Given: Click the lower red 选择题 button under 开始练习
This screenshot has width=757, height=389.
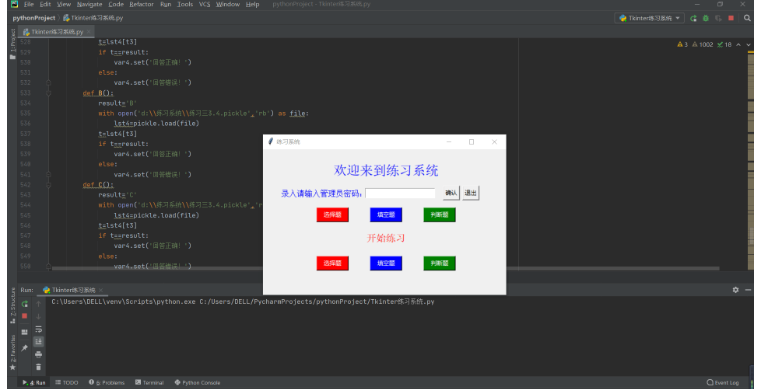Looking at the screenshot, I should click(x=333, y=263).
